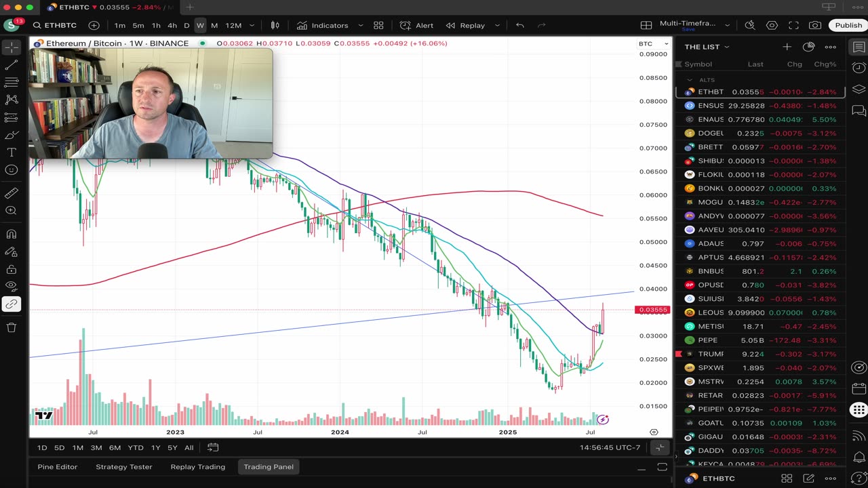
Task: Select the crosshair cursor tool
Action: point(12,47)
